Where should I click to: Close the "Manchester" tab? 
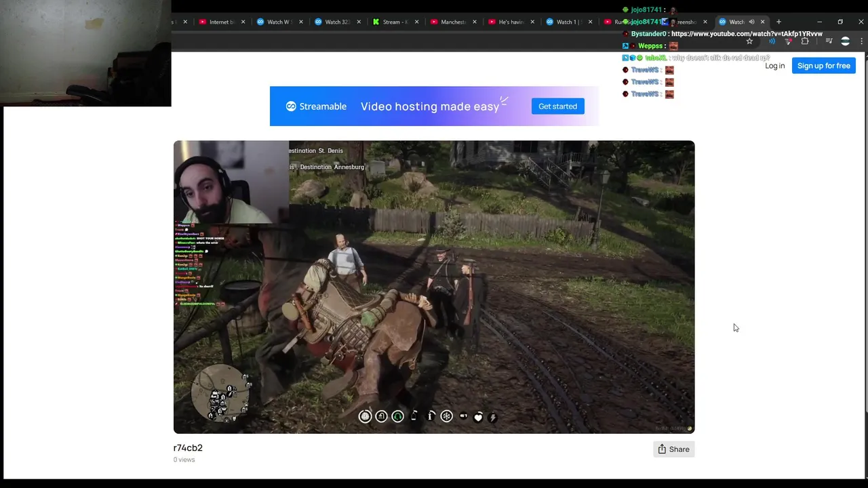[474, 22]
